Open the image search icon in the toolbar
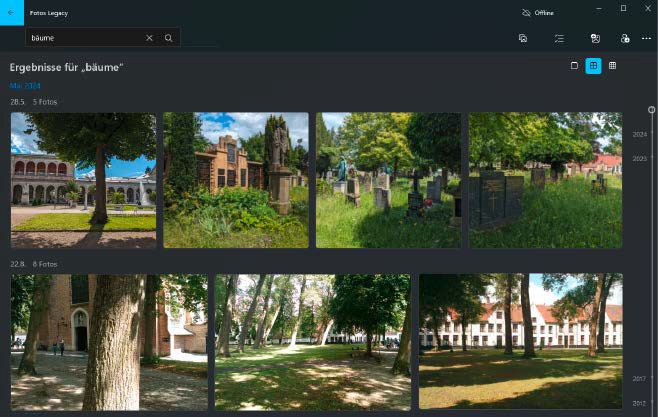 click(523, 38)
